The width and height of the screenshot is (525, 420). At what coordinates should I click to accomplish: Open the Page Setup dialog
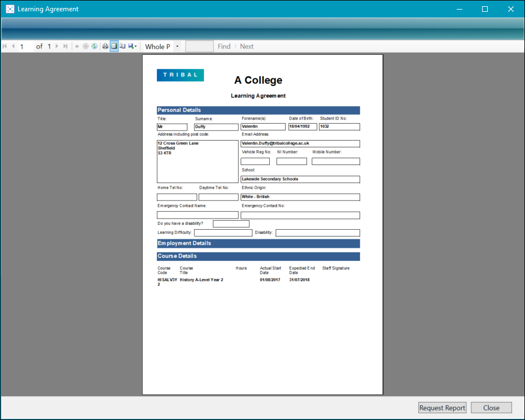123,46
